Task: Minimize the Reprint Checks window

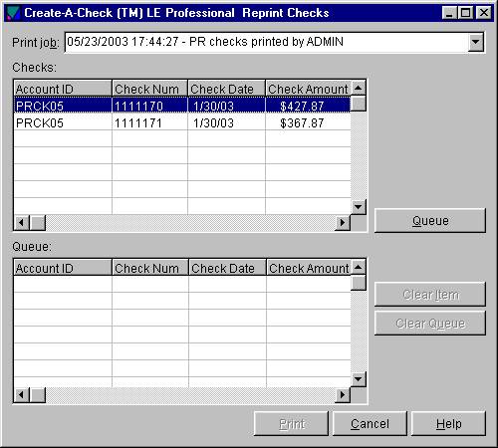Action: pos(449,13)
